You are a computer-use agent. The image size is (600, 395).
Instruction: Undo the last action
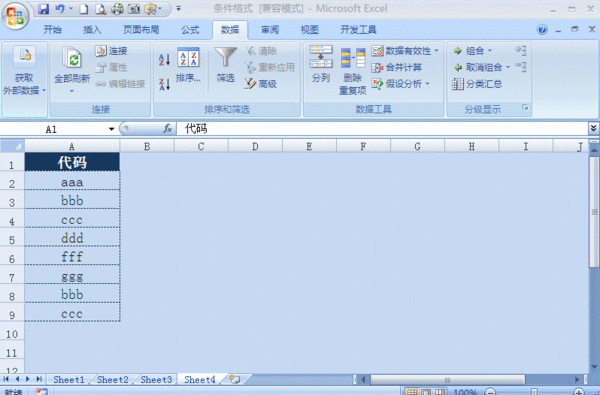60,9
